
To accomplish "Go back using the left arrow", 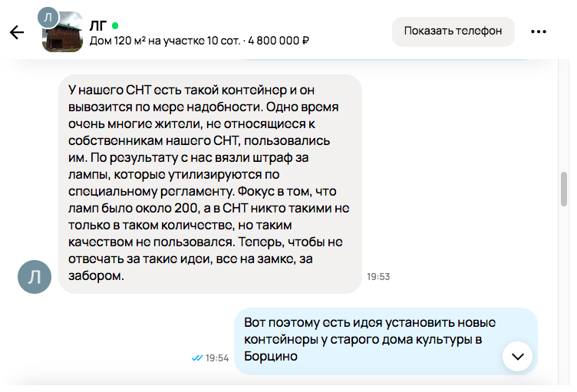I will coord(16,32).
